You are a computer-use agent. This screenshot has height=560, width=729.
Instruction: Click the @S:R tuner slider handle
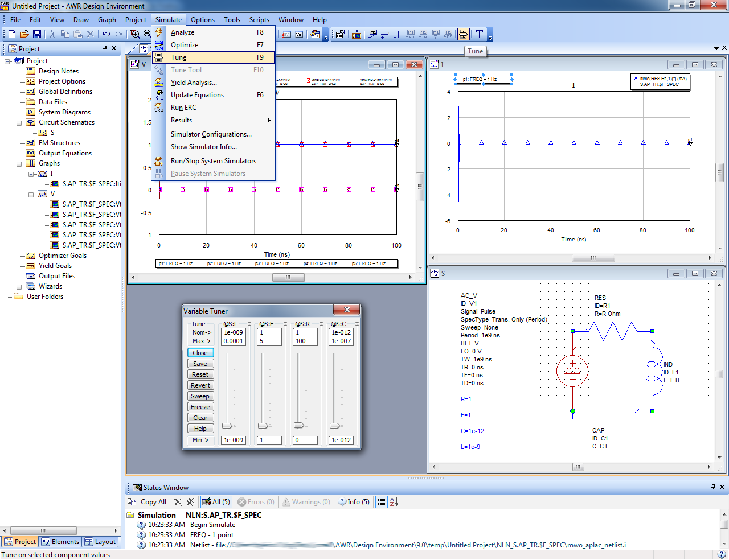(x=299, y=426)
